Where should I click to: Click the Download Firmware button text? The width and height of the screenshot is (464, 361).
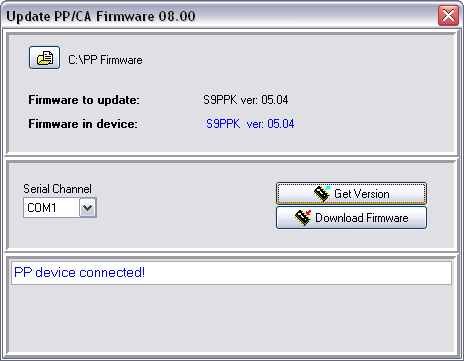tap(362, 218)
